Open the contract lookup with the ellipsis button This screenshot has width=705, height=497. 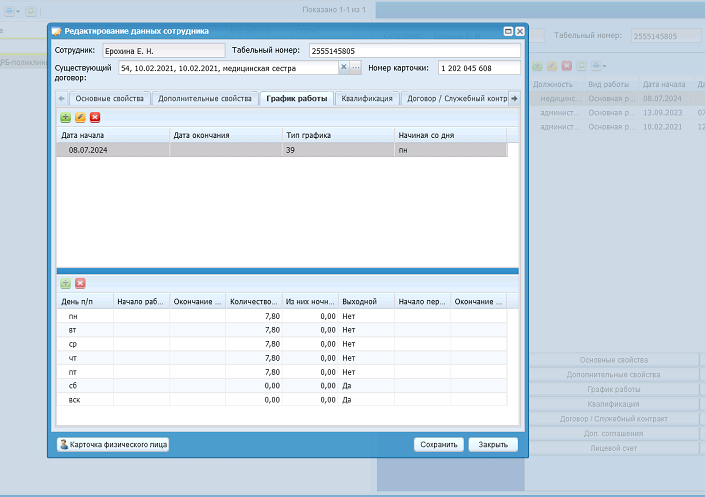[x=356, y=67]
